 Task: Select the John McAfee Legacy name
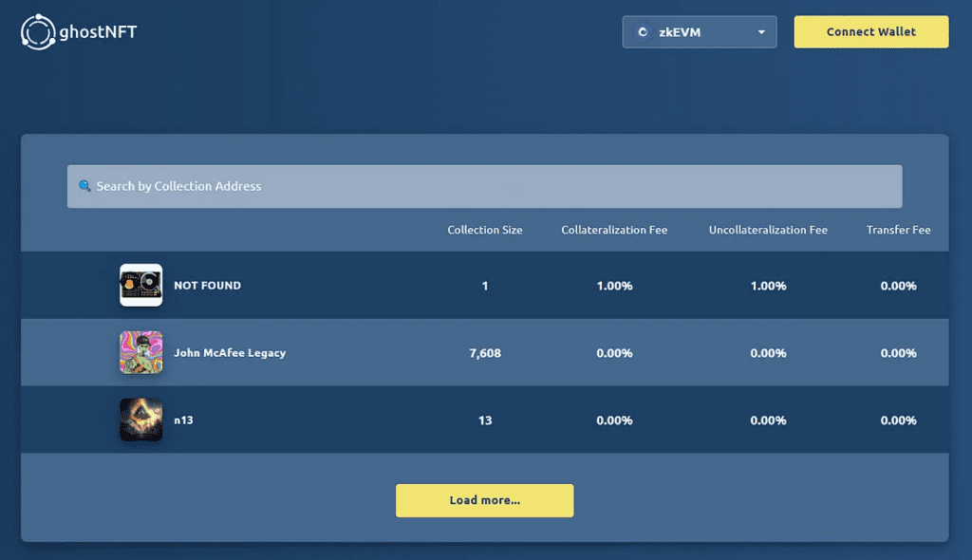[x=230, y=352]
